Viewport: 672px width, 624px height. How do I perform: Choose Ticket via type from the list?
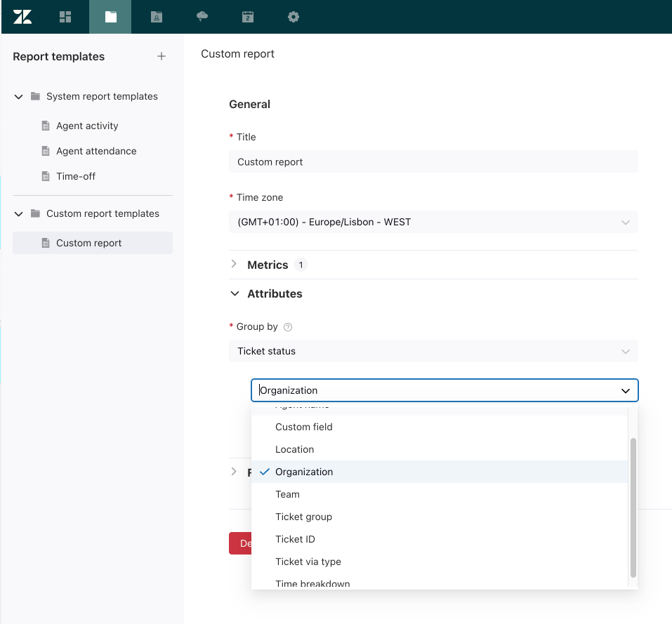[440, 562]
